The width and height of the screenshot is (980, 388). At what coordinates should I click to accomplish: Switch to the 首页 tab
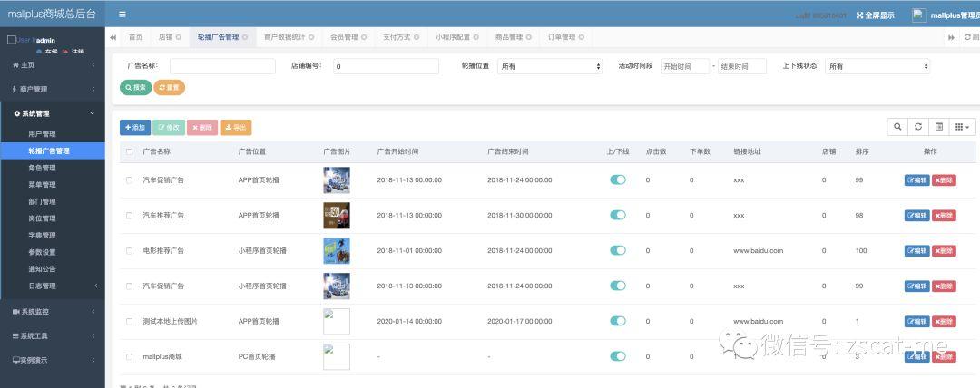(135, 37)
